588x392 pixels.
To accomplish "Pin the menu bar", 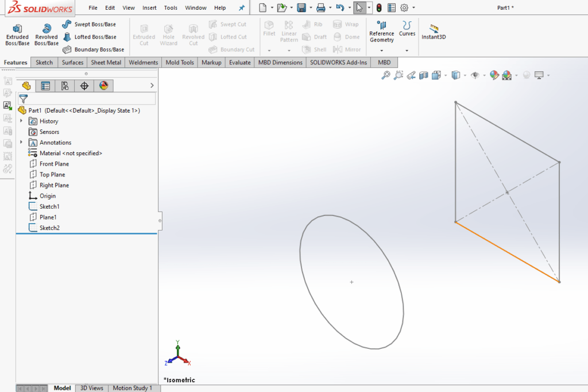I will [x=242, y=7].
